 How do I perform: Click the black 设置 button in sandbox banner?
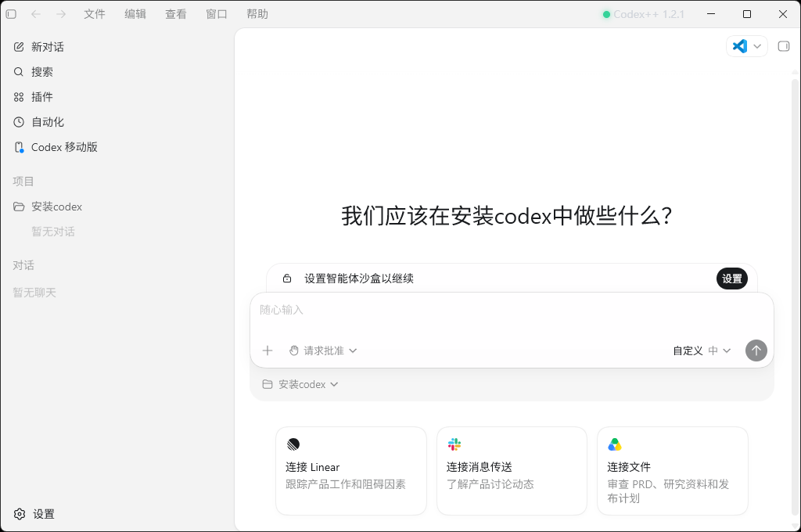coord(732,279)
